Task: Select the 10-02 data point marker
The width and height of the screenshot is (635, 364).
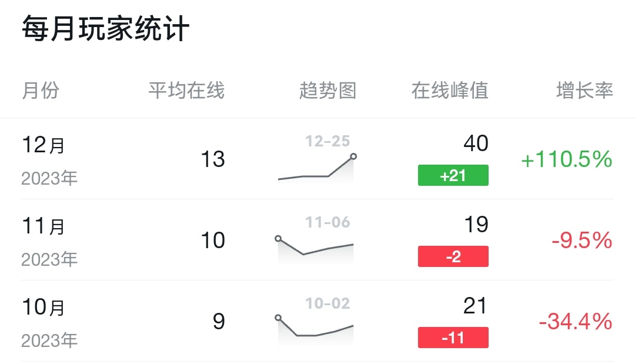Action: pyautogui.click(x=278, y=318)
